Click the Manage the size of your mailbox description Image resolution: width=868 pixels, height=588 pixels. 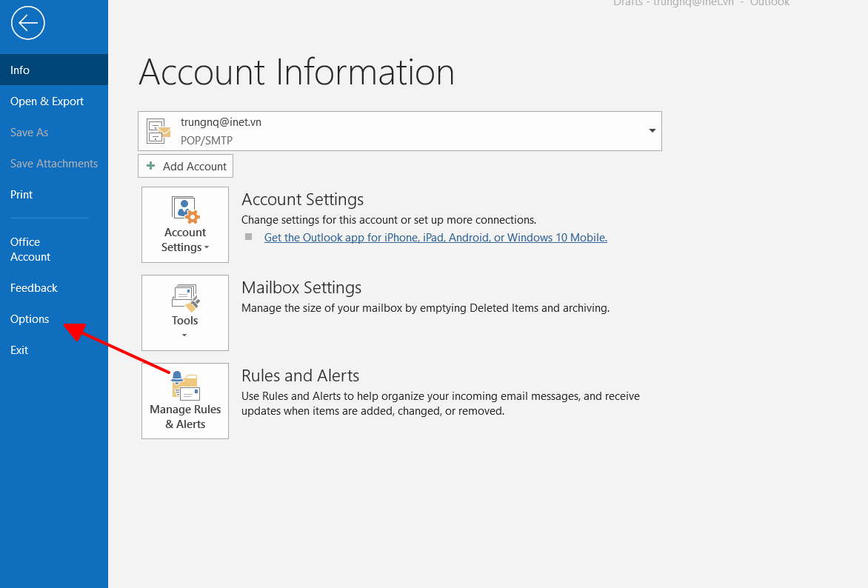[x=425, y=308]
